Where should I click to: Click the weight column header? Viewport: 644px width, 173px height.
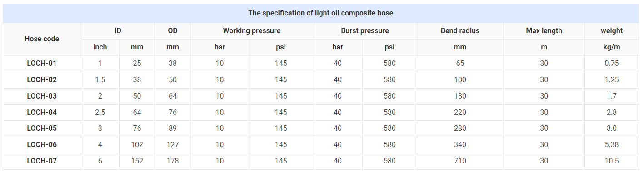pyautogui.click(x=612, y=31)
